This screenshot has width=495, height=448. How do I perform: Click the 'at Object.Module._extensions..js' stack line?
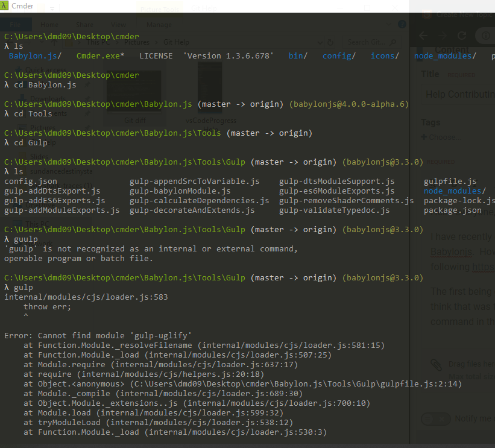(x=197, y=403)
